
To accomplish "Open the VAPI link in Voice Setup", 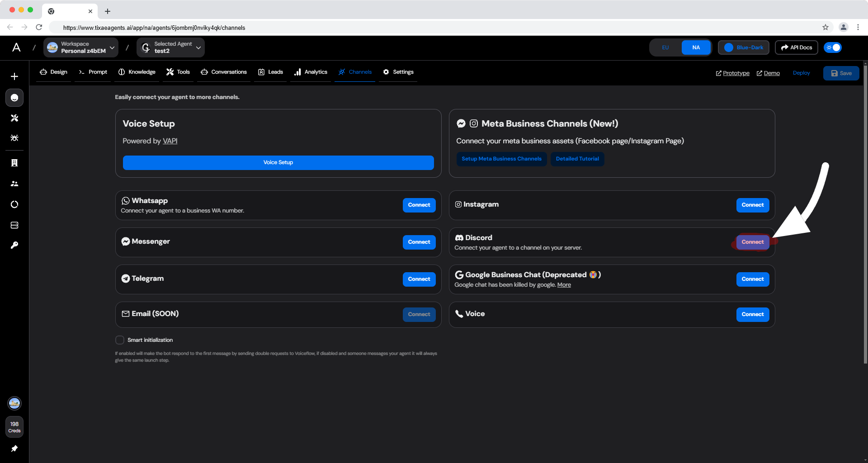I will (x=170, y=141).
